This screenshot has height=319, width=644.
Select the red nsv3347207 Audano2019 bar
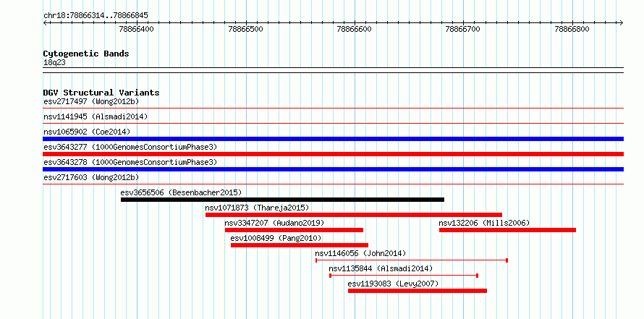tap(294, 230)
